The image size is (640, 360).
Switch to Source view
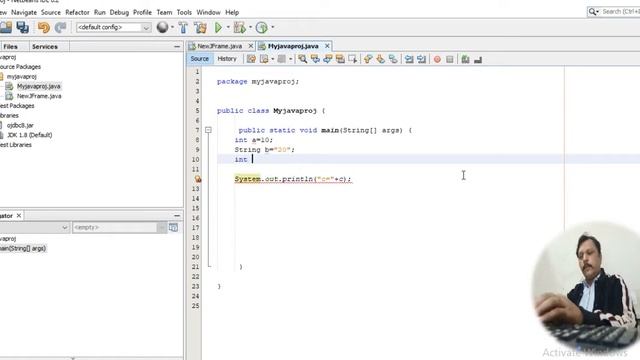[x=199, y=59]
